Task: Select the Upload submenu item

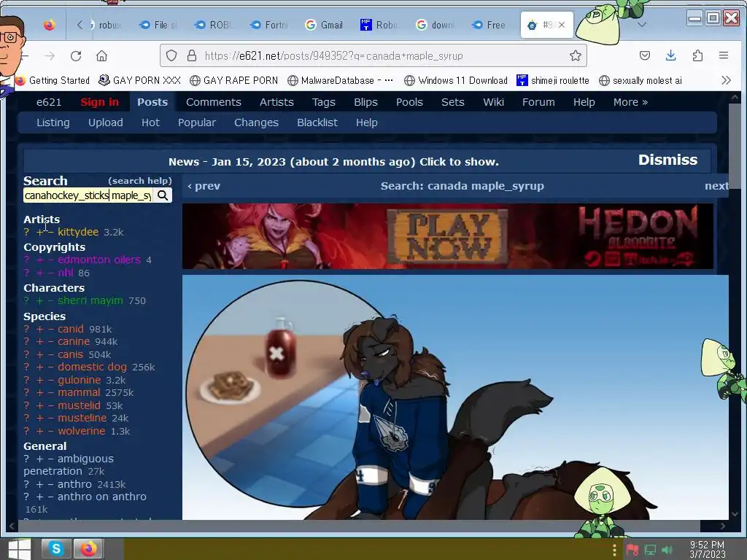Action: click(x=105, y=122)
